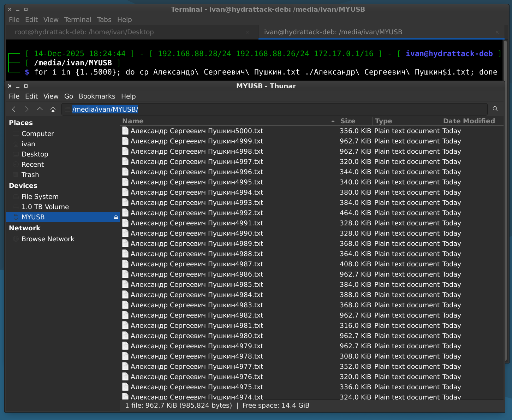
Task: Select file Александр Сергеевич Пушкин4989.txt
Action: tap(197, 243)
